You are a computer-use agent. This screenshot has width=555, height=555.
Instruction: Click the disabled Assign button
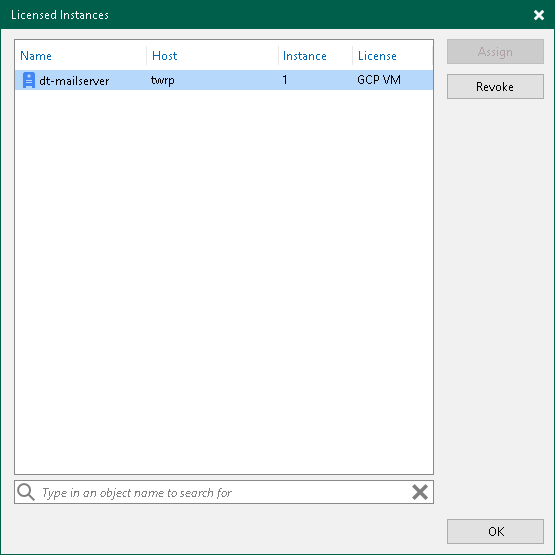[x=495, y=52]
